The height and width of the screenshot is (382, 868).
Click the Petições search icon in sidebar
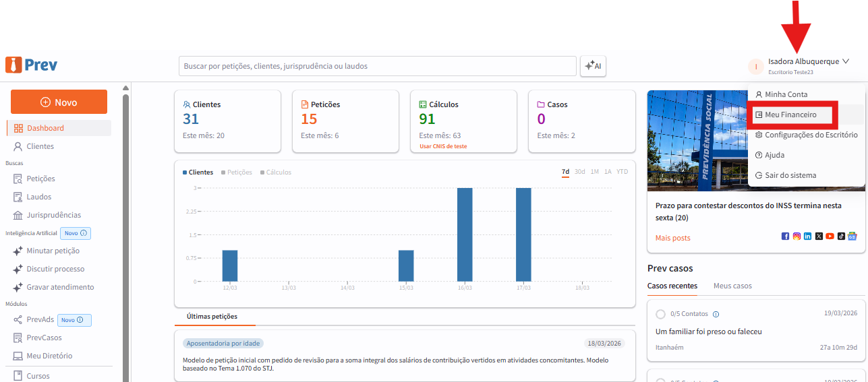pyautogui.click(x=18, y=179)
